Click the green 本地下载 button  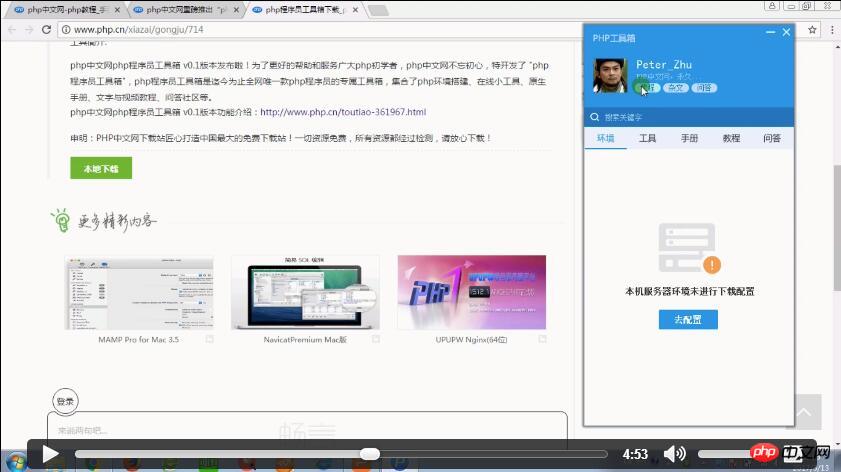click(x=101, y=168)
